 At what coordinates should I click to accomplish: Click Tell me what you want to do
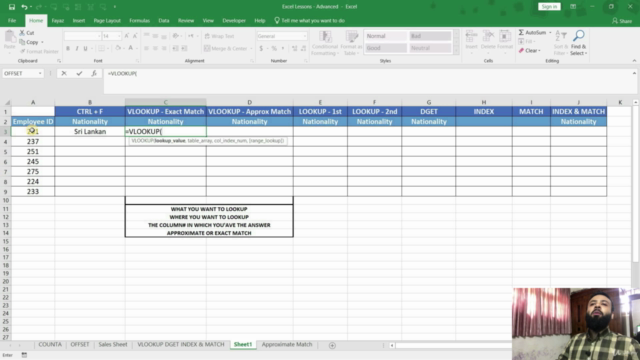click(309, 20)
